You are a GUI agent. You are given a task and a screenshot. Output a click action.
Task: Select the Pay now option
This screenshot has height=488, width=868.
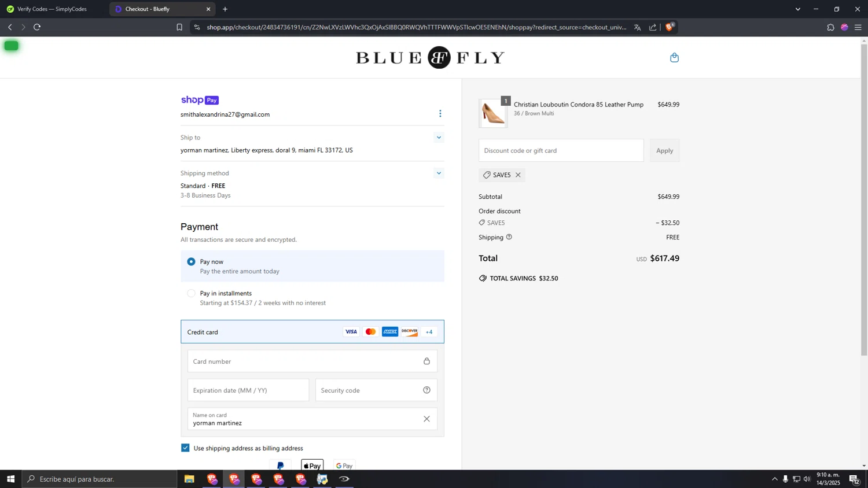[x=192, y=262]
